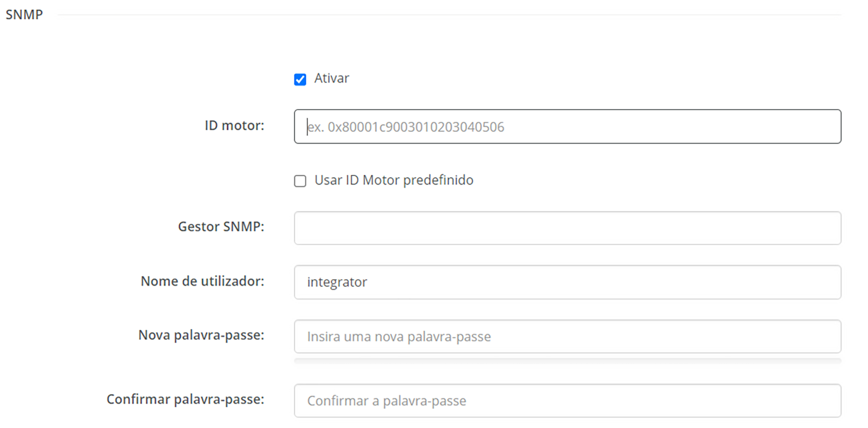The image size is (868, 428).
Task: Click into Nova palavra-passe field
Action: point(568,336)
